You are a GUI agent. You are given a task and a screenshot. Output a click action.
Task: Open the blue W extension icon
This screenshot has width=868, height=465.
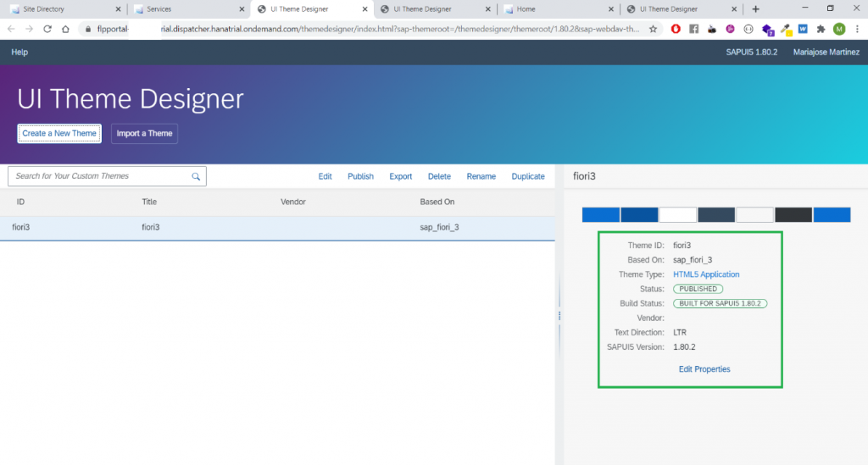click(803, 29)
